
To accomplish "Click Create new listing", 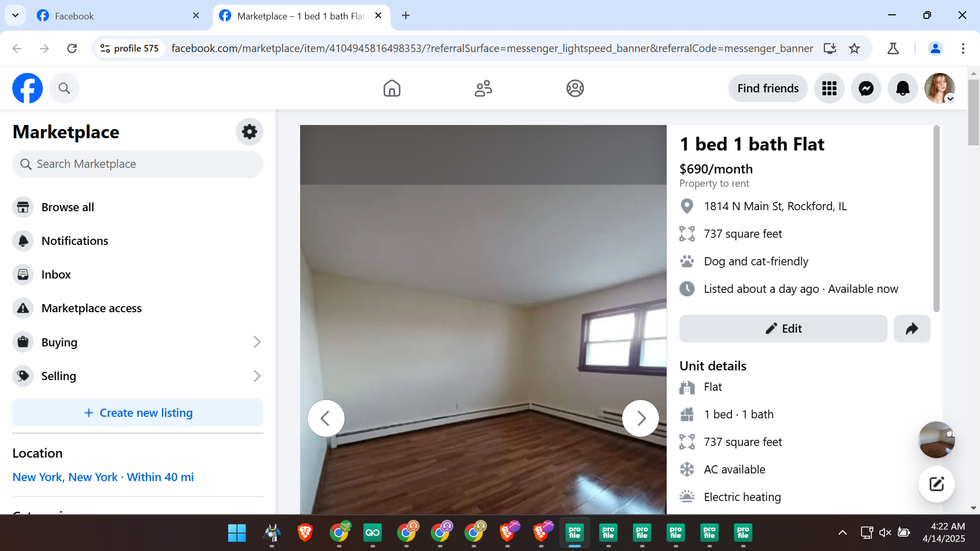I will tap(138, 413).
